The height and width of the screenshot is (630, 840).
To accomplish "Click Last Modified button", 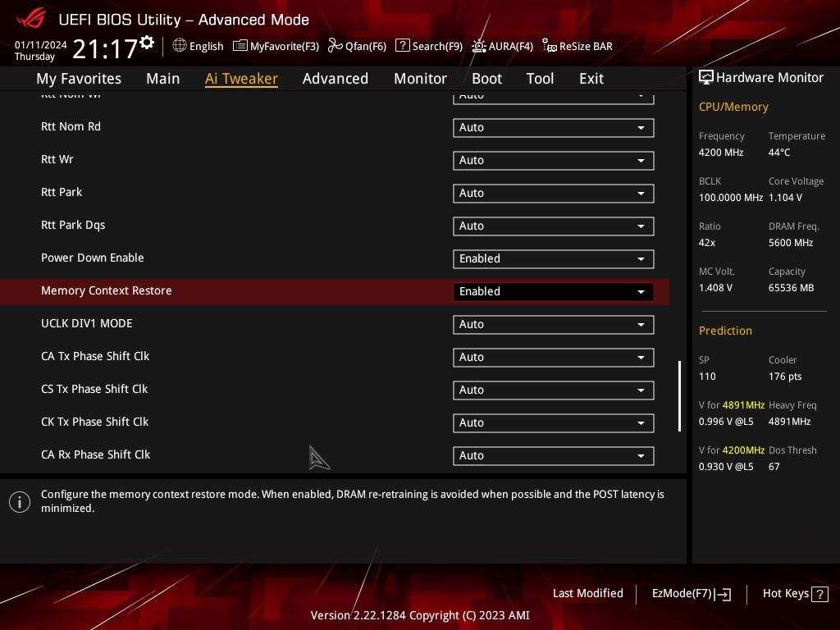I will (x=587, y=593).
